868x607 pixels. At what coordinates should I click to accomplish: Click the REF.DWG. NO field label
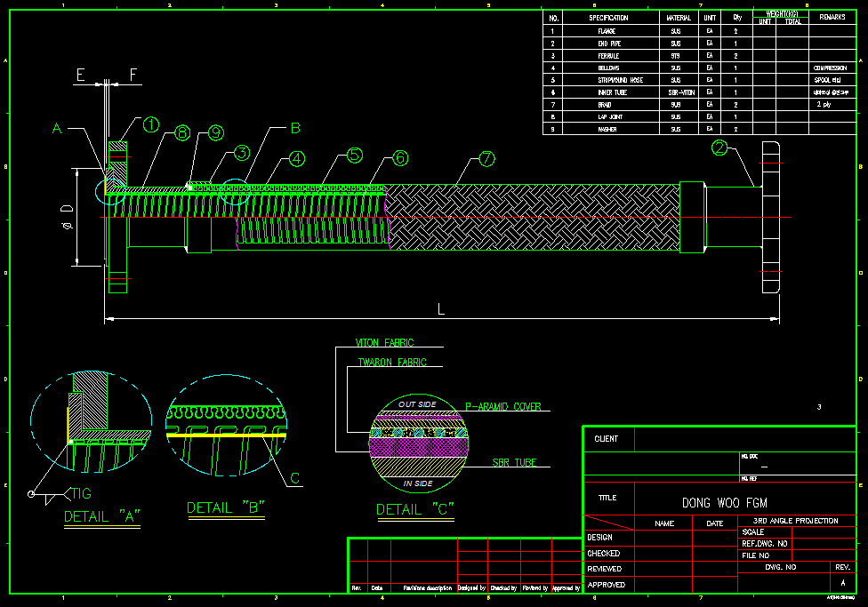[x=765, y=543]
